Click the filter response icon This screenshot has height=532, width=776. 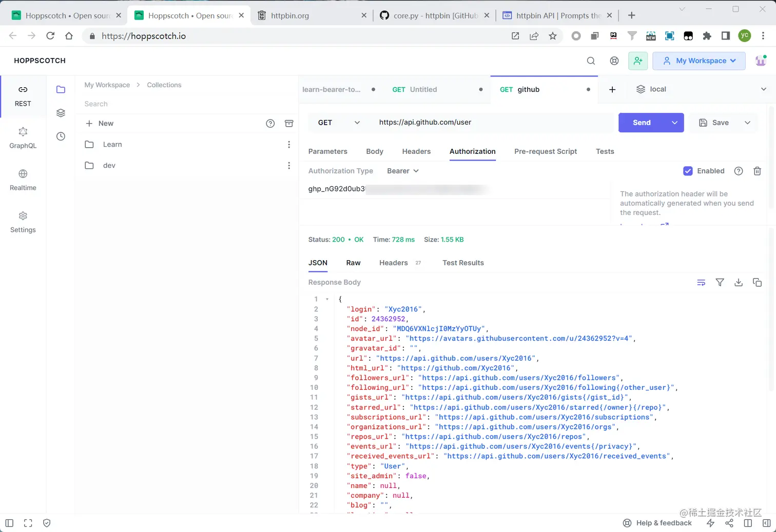tap(720, 282)
